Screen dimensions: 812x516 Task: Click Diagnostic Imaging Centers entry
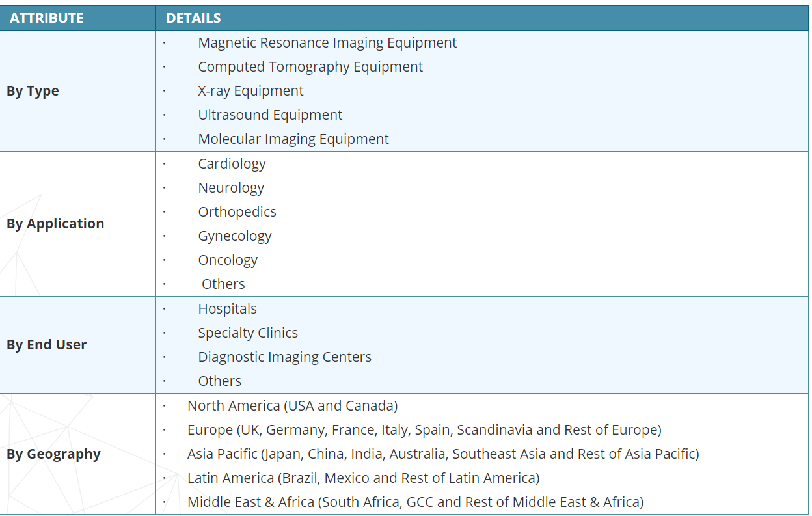point(284,357)
